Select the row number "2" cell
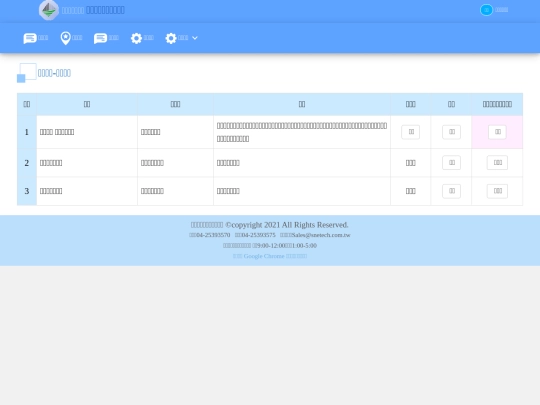The width and height of the screenshot is (540, 405). pyautogui.click(x=27, y=163)
